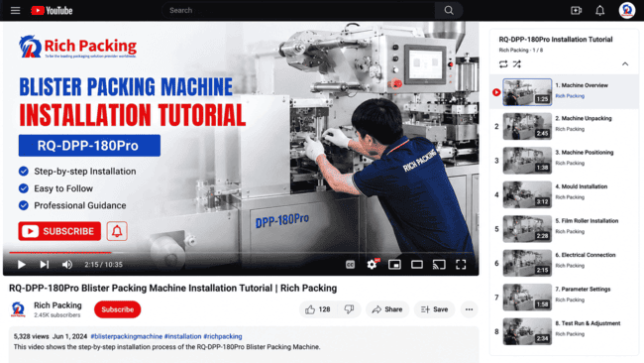Open the hamburger guide menu
This screenshot has width=644, height=363.
pos(15,10)
